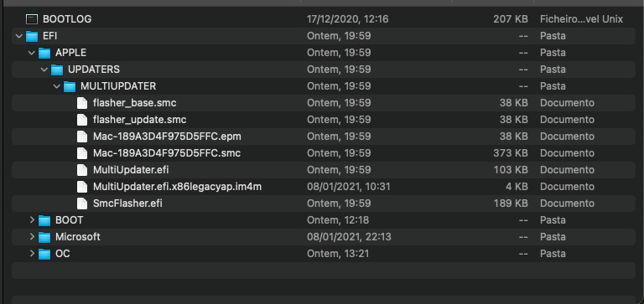Select the MultiUpdater.efi document icon
The image size is (644, 304).
point(82,170)
